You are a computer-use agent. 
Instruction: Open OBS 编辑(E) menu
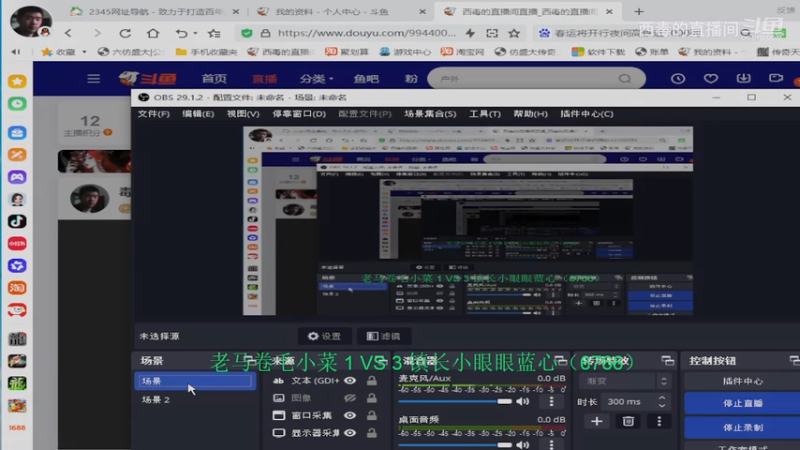tap(198, 114)
